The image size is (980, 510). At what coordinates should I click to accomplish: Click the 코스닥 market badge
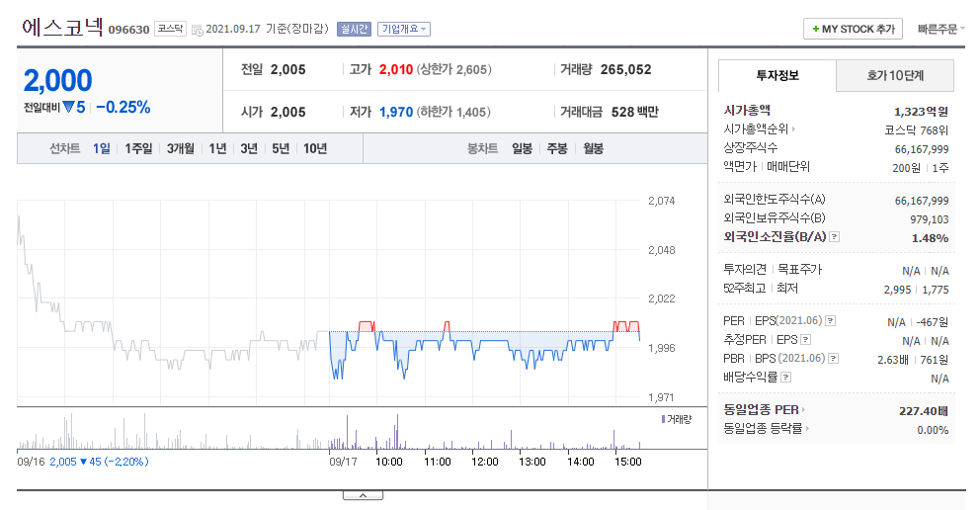pos(170,29)
